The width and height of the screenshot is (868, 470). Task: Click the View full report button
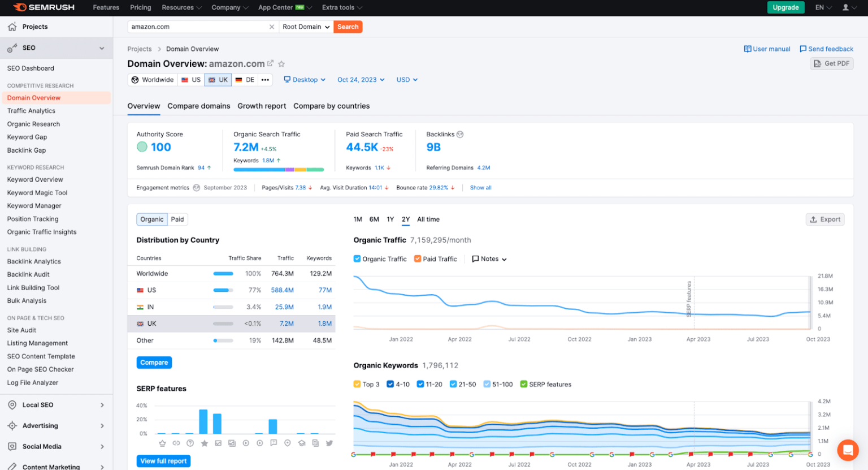(x=163, y=461)
